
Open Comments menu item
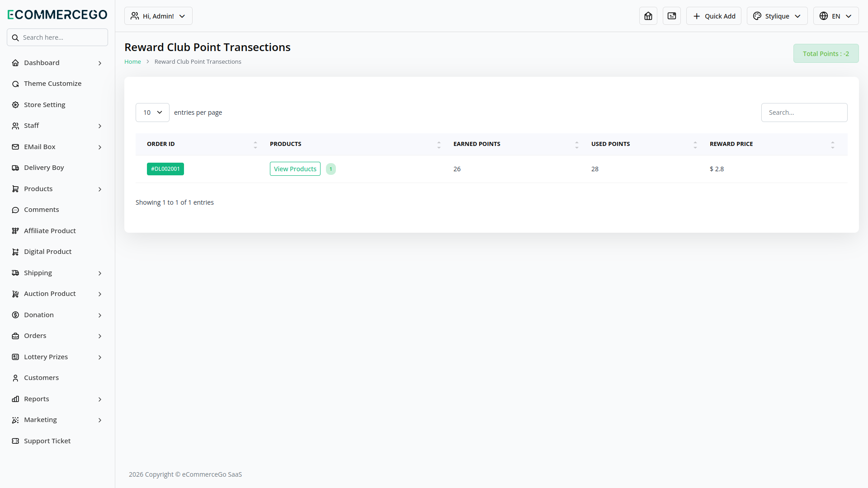click(57, 210)
